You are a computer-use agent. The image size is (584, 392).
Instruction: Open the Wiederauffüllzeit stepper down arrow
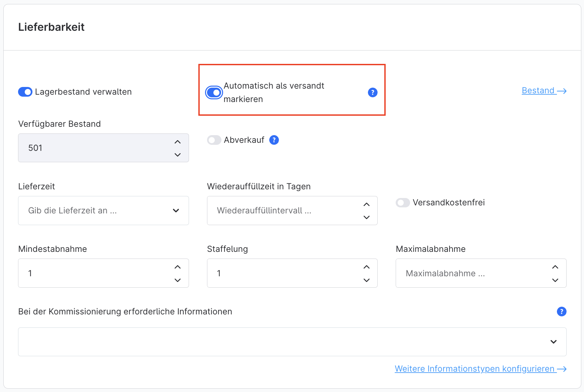367,217
